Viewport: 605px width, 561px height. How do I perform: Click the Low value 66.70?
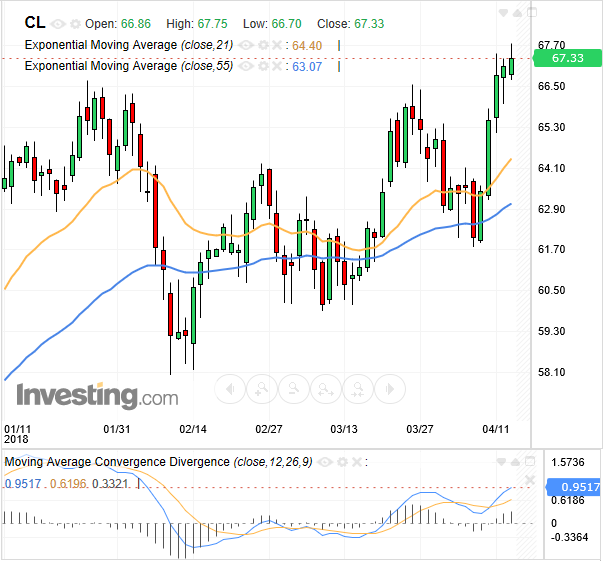pyautogui.click(x=286, y=24)
